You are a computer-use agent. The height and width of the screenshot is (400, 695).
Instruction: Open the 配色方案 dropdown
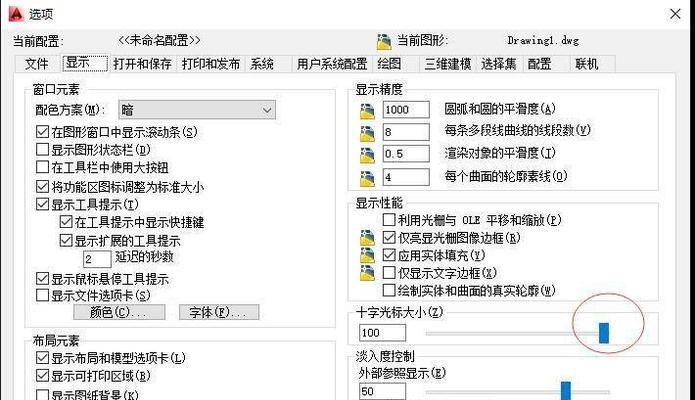pos(197,110)
